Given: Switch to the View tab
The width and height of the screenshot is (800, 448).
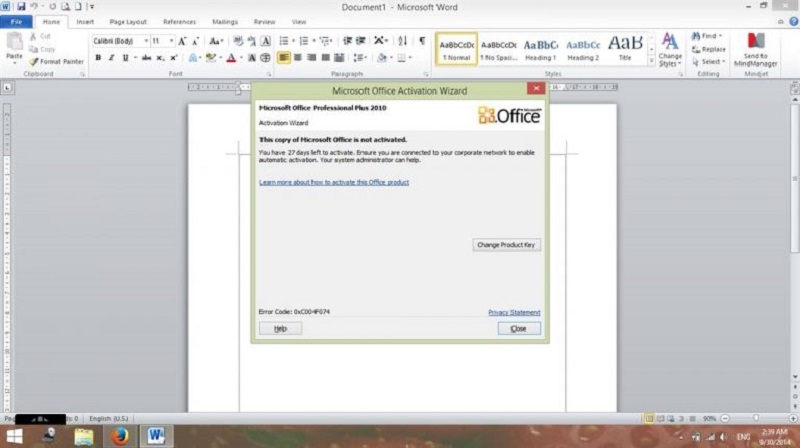Looking at the screenshot, I should pos(299,22).
